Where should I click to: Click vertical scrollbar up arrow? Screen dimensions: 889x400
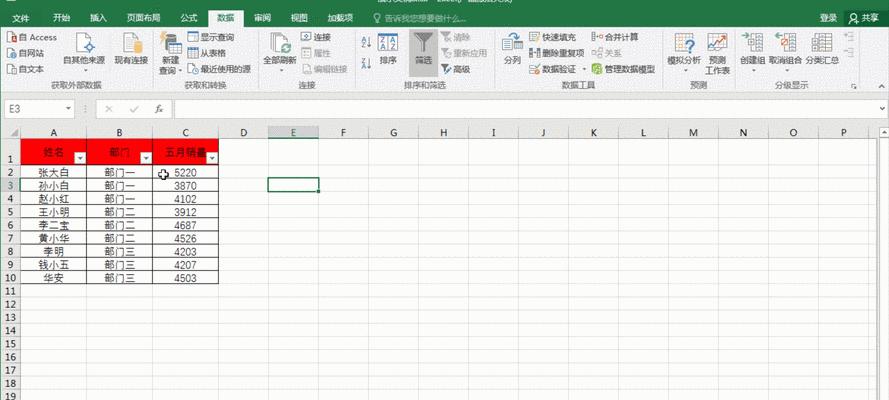coord(883,133)
